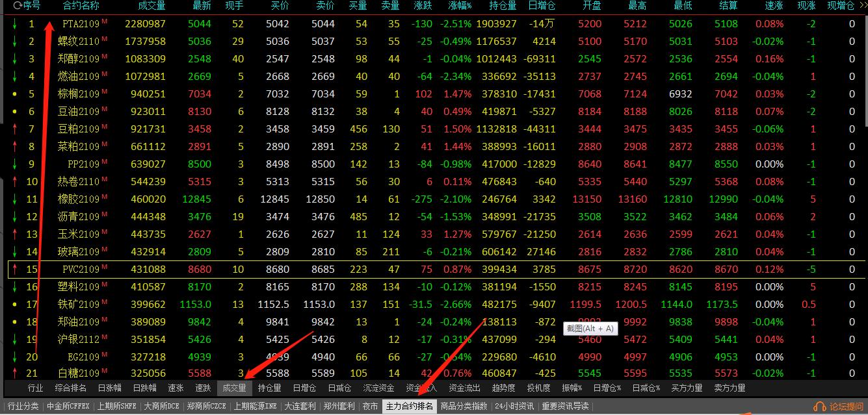Click the 2280987 volume cell for PTA2109
The image size is (868, 415).
(x=145, y=23)
